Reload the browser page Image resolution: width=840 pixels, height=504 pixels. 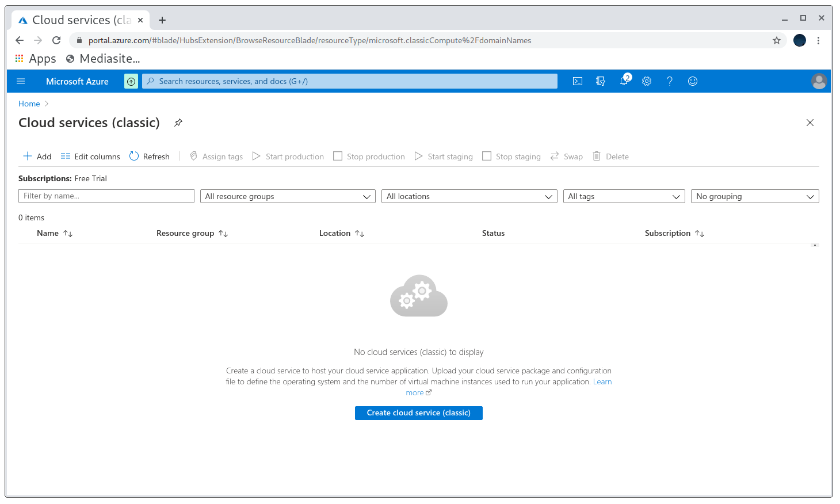[56, 40]
